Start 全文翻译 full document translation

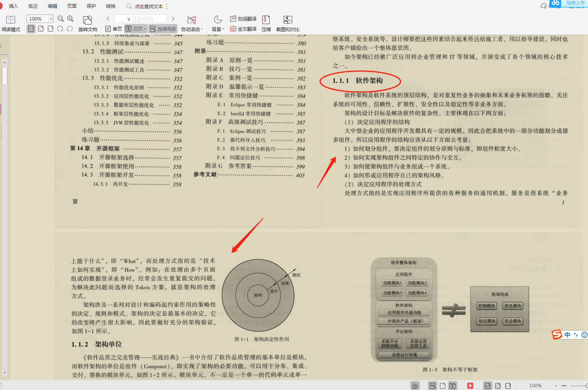(243, 28)
